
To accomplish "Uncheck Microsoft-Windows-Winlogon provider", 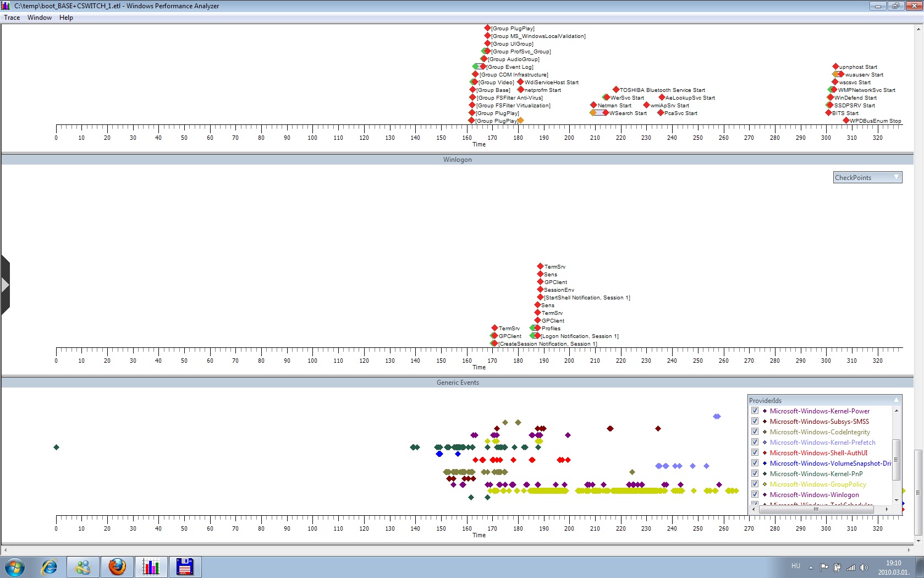I will (755, 494).
